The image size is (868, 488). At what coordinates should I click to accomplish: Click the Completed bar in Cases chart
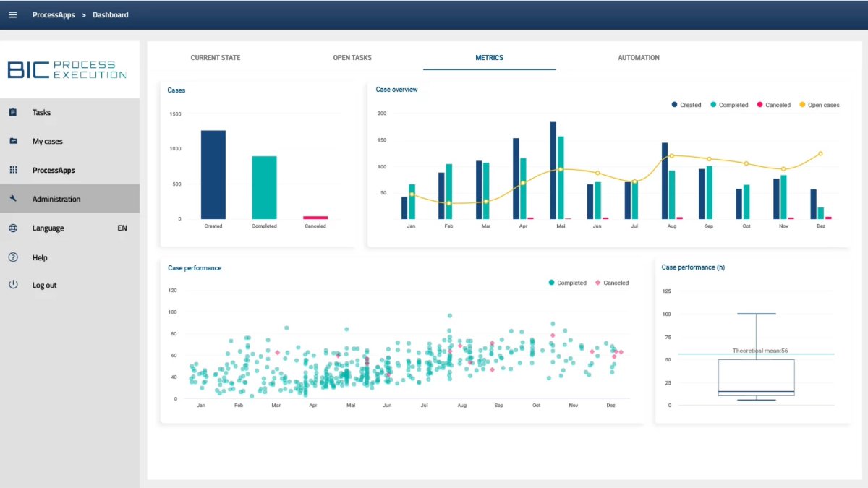[x=264, y=187]
